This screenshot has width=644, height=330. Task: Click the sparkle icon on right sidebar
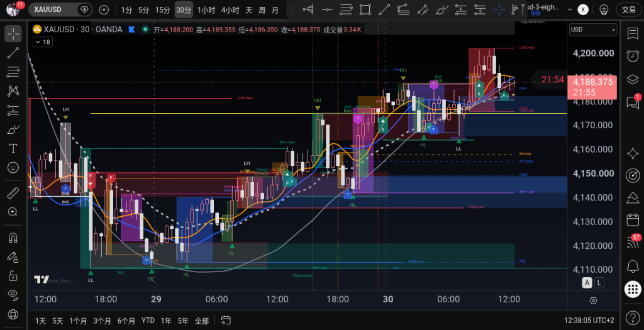tap(633, 153)
